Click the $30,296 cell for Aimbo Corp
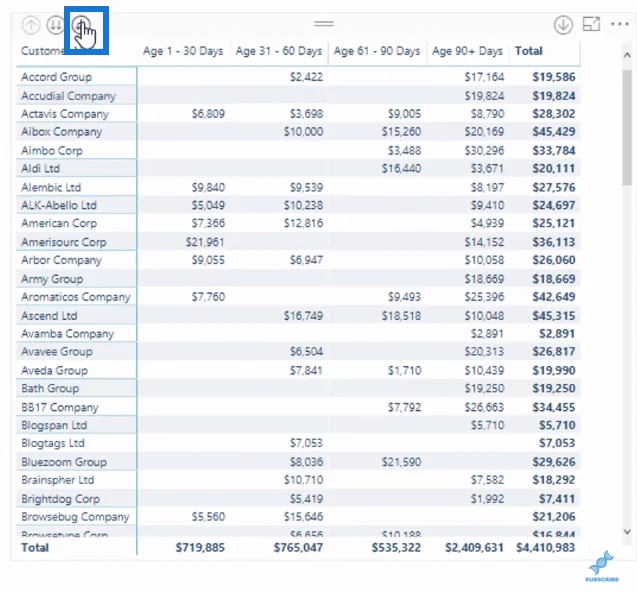This screenshot has width=637, height=593. click(484, 151)
